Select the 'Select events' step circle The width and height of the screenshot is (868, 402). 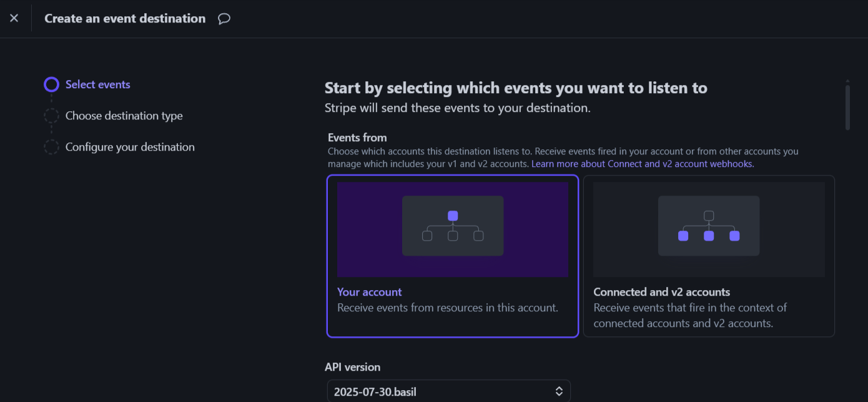click(51, 84)
